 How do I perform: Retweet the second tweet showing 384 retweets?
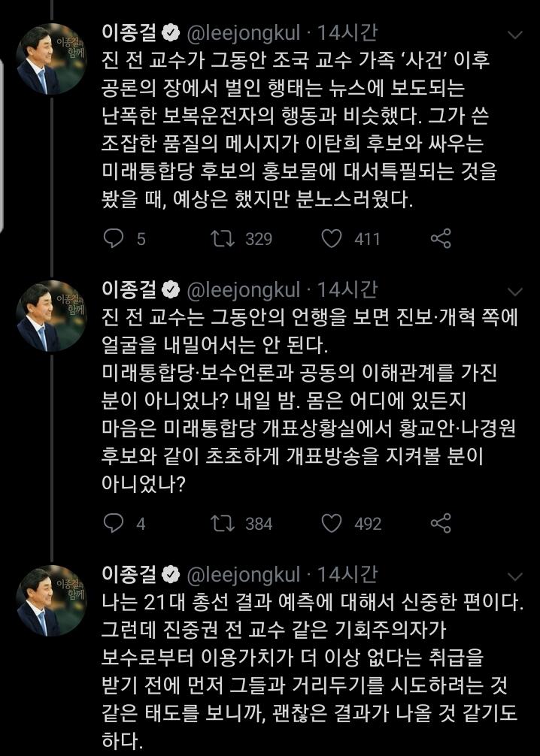223,522
